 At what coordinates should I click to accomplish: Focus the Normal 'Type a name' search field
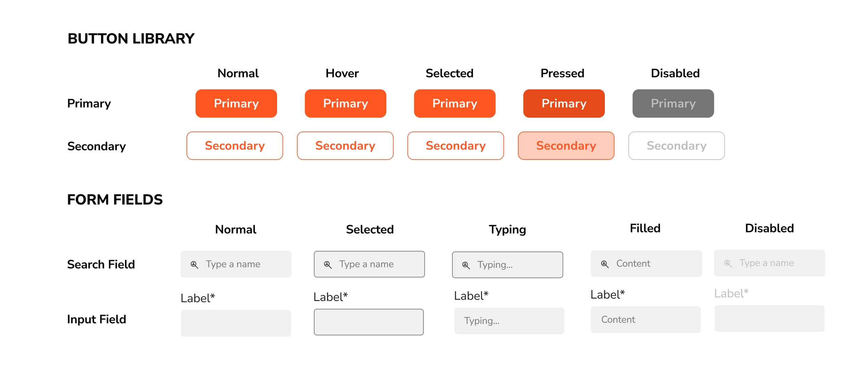(x=243, y=264)
